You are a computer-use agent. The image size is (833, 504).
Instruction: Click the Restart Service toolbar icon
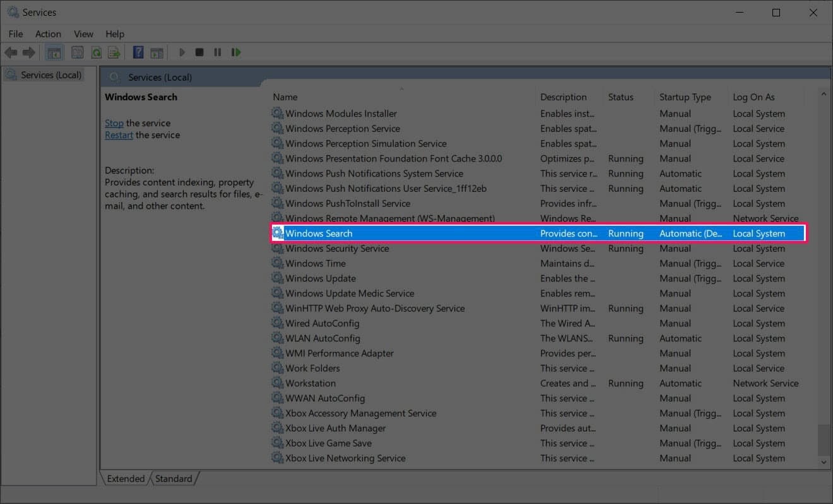pyautogui.click(x=236, y=52)
